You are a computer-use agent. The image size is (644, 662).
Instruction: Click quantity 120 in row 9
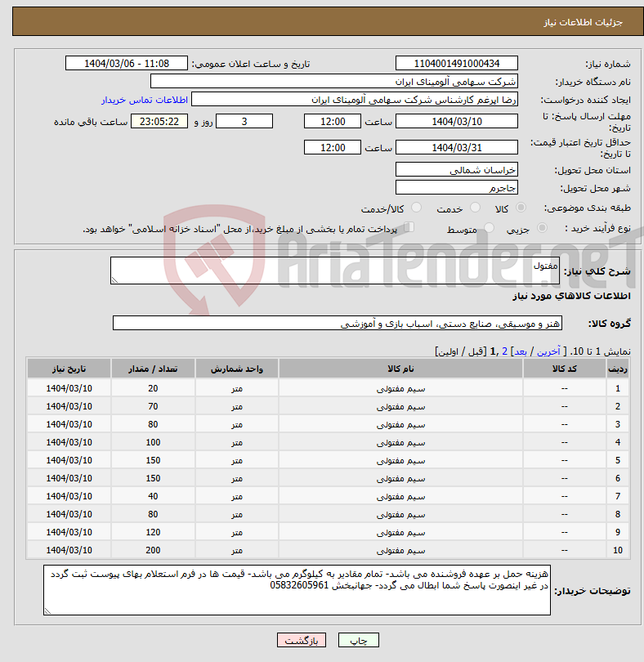(x=153, y=532)
